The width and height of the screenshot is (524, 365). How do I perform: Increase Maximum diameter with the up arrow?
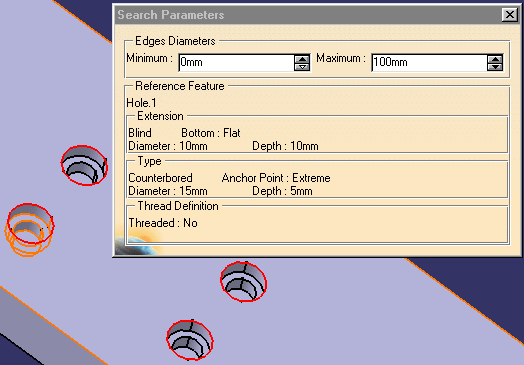(x=495, y=59)
